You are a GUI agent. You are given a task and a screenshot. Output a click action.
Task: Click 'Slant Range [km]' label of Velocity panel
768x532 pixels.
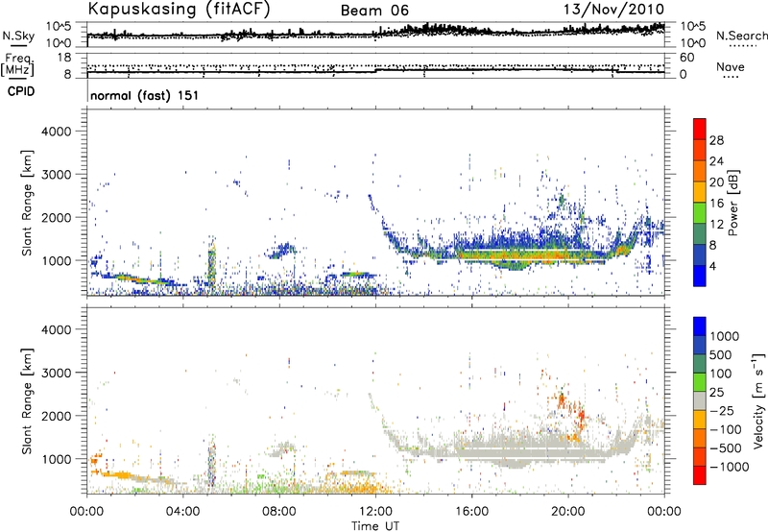(x=28, y=400)
